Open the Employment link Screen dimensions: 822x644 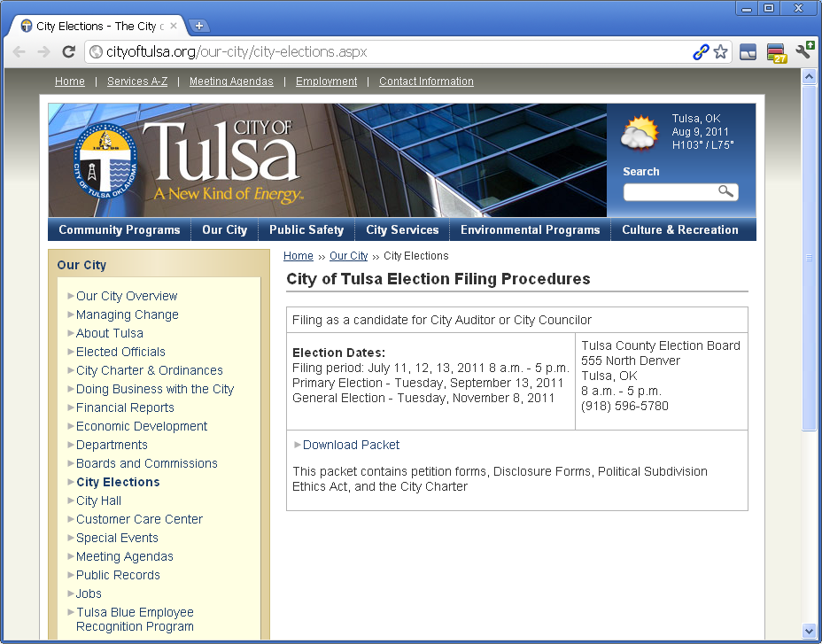[326, 81]
